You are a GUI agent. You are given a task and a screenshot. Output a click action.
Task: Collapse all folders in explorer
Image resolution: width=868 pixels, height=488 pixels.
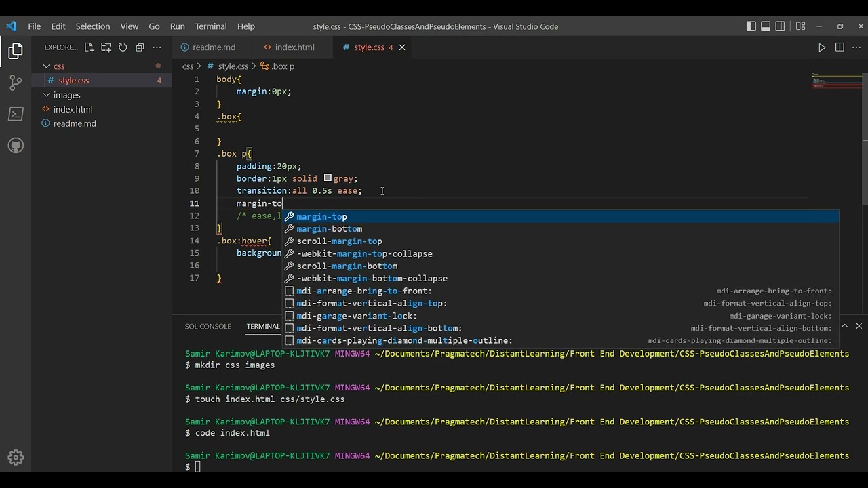pyautogui.click(x=140, y=47)
